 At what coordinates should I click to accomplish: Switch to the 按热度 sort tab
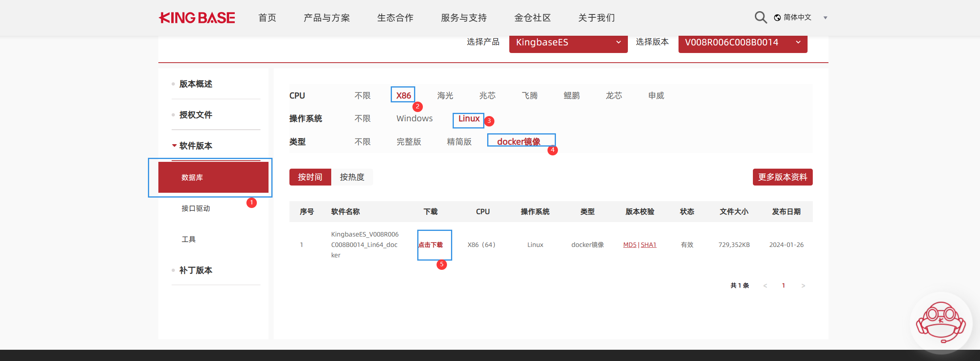pos(352,177)
